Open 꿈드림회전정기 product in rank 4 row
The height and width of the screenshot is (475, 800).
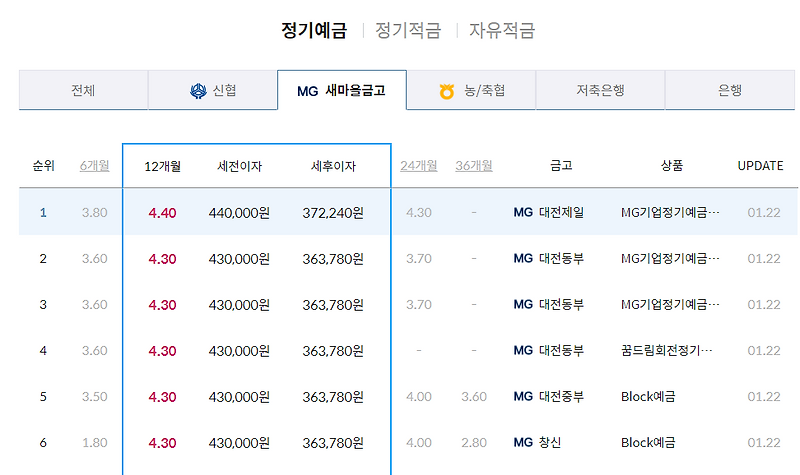(666, 350)
